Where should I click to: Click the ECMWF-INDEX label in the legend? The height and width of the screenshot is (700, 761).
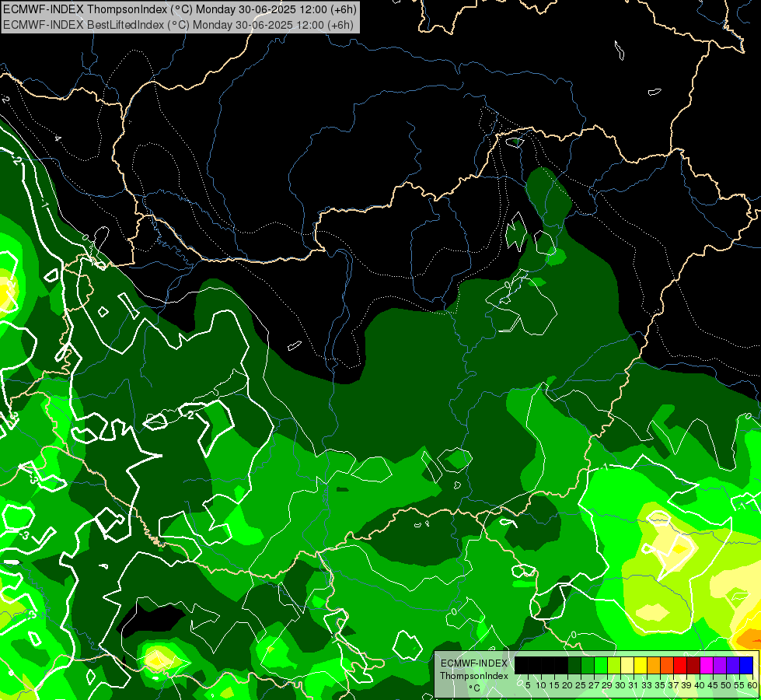pyautogui.click(x=474, y=663)
